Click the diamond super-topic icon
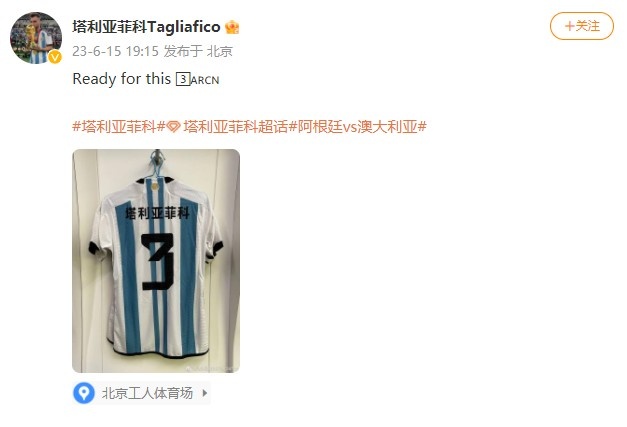 174,127
